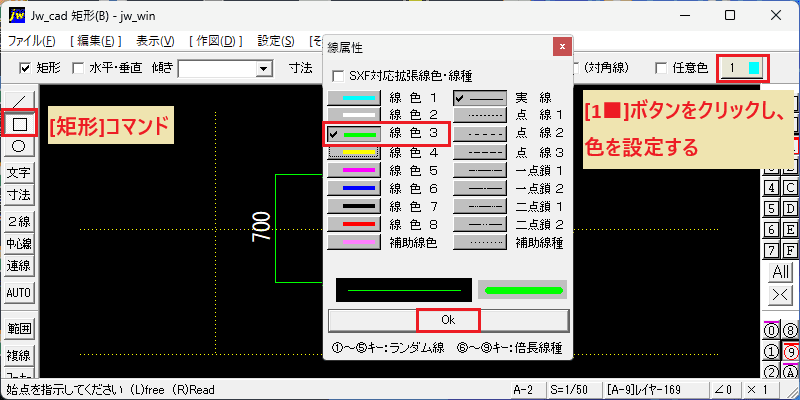Screen dimensions: 800x400
Task: Click layer button E
Action: click(x=789, y=230)
